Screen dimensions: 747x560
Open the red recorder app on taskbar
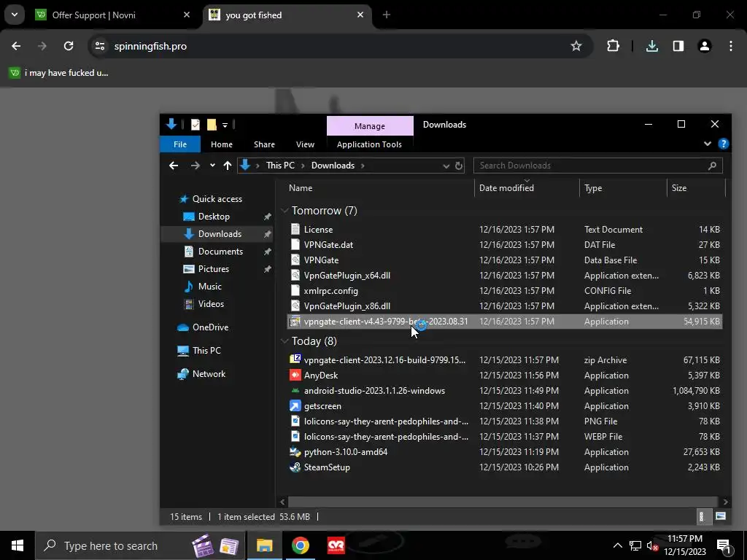click(336, 545)
